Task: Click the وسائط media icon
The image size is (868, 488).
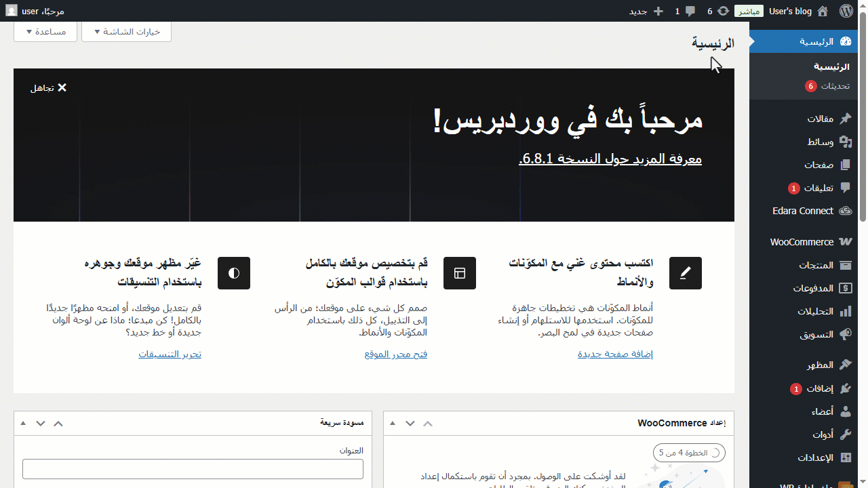Action: click(845, 142)
